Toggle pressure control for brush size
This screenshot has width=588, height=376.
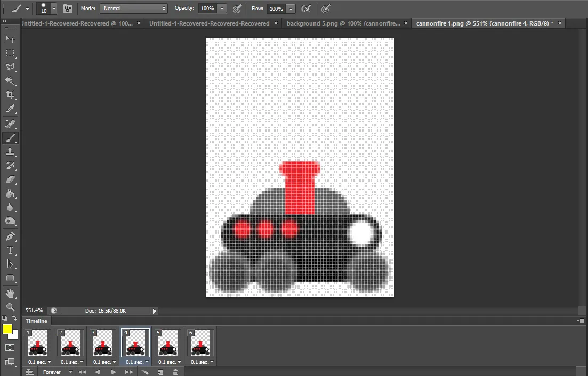pyautogui.click(x=326, y=9)
